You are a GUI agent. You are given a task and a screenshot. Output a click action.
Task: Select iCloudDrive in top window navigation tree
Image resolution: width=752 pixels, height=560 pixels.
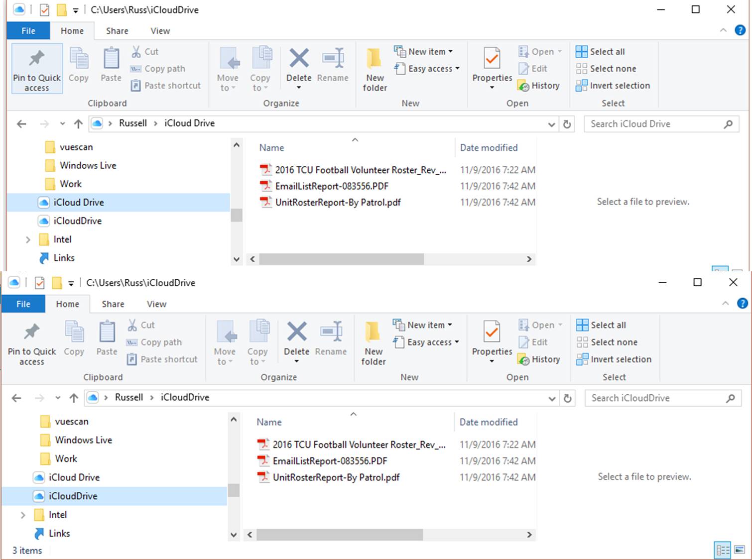click(x=78, y=221)
